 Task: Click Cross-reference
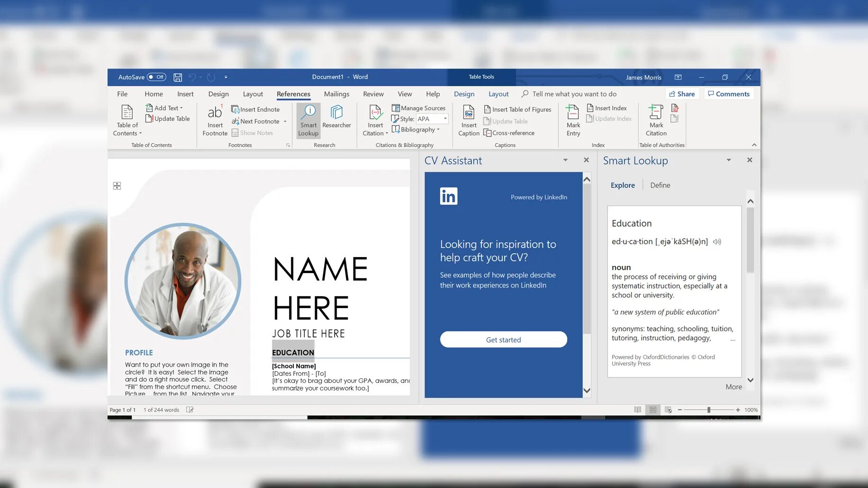coord(509,133)
